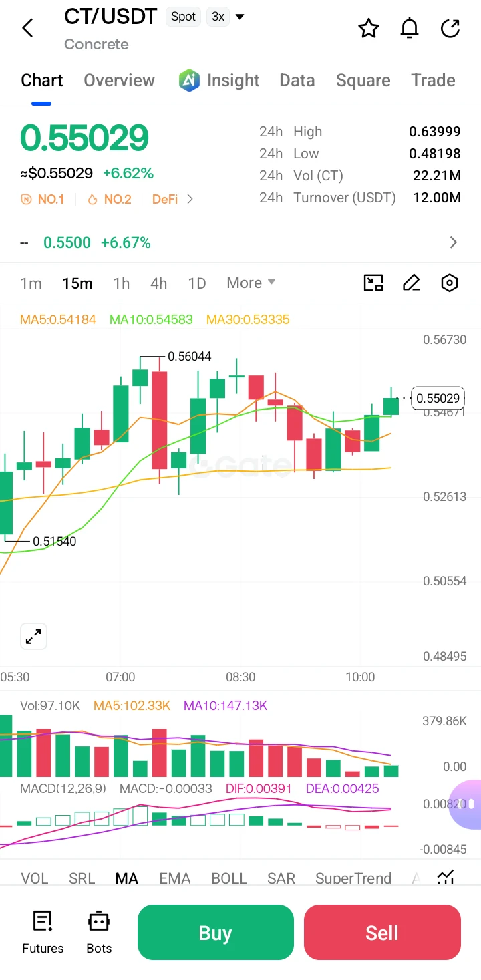Tap the NO.1 ranking badge

(x=43, y=199)
